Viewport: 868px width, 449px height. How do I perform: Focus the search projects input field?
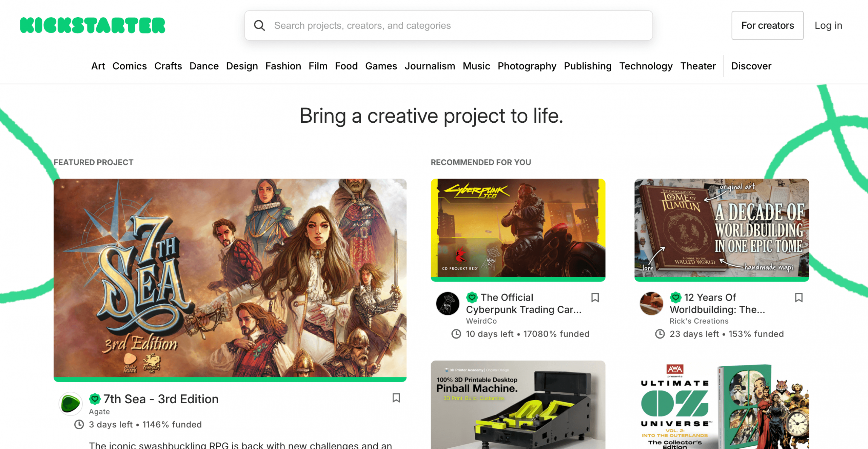(x=449, y=25)
